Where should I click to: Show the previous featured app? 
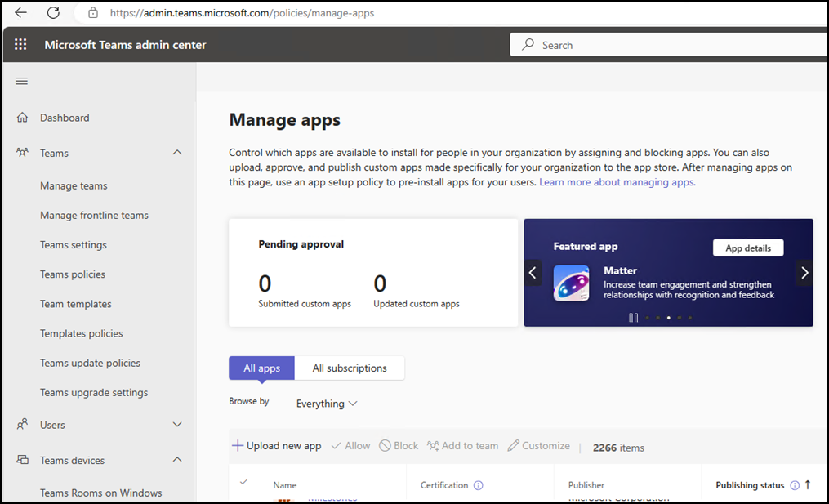tap(533, 273)
